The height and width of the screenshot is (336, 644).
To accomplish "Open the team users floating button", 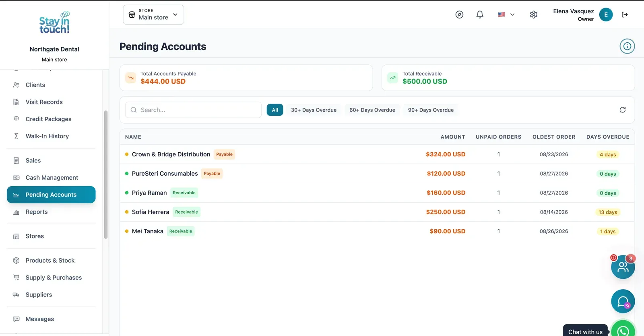I will click(x=623, y=267).
